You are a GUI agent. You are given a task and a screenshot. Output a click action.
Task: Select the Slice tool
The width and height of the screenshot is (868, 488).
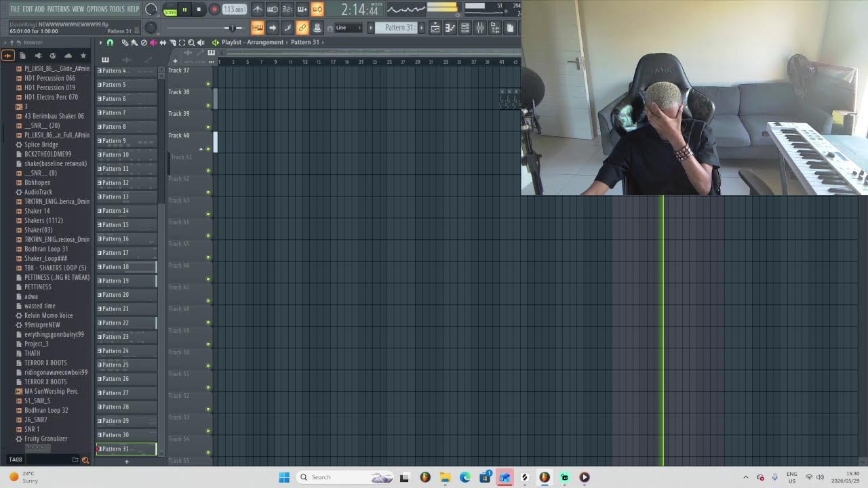coord(172,42)
